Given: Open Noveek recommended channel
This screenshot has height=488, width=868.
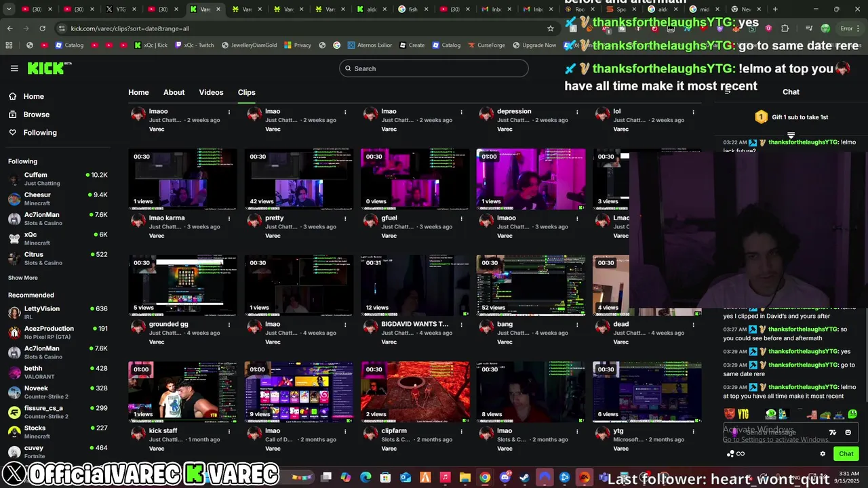Looking at the screenshot, I should coord(58,392).
